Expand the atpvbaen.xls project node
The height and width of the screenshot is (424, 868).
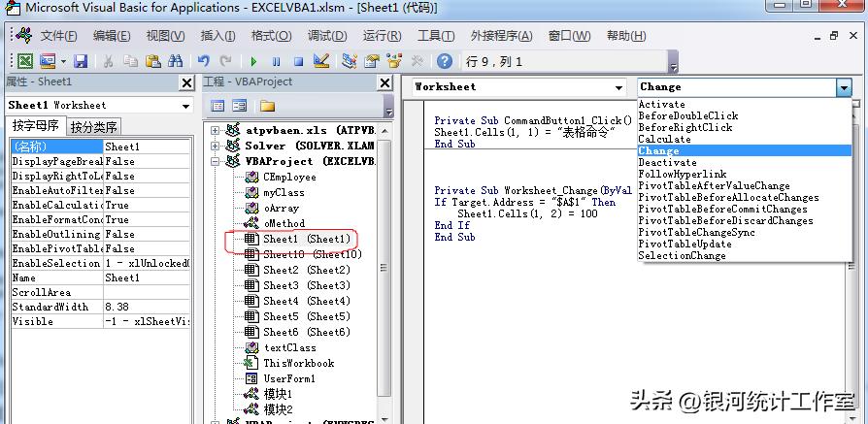pos(215,131)
